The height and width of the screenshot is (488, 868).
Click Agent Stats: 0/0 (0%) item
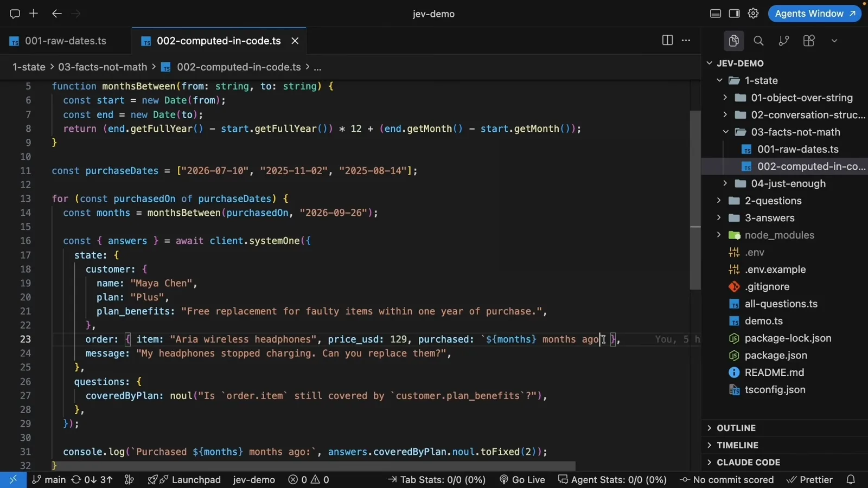[x=612, y=480]
